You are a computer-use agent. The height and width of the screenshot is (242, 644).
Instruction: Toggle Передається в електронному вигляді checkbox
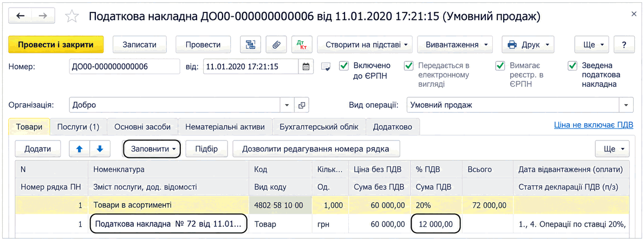pyautogui.click(x=408, y=66)
